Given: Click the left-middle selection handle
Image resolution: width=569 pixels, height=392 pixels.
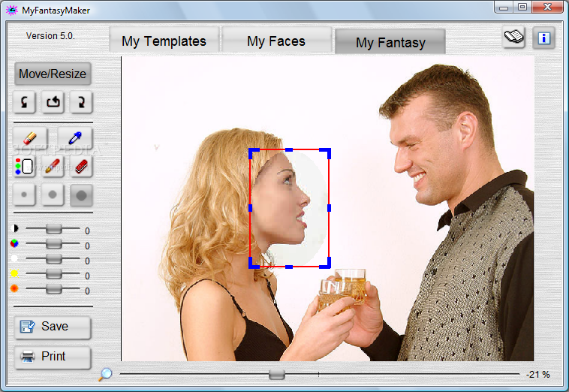Looking at the screenshot, I should pyautogui.click(x=251, y=208).
